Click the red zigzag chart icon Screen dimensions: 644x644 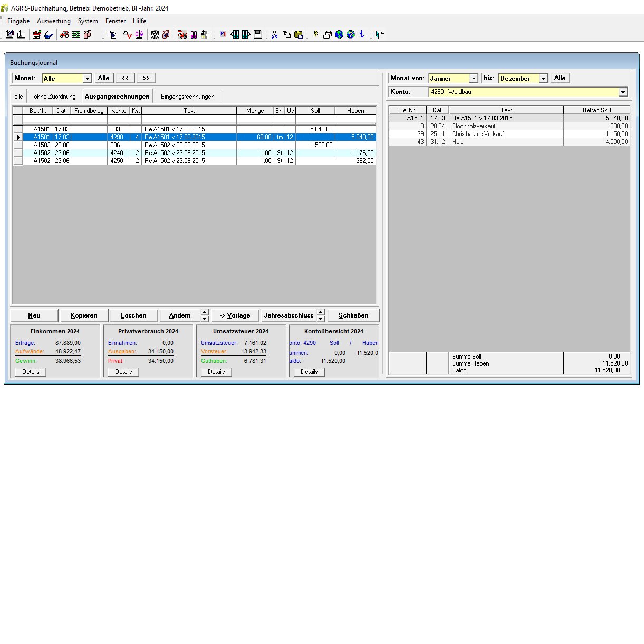pyautogui.click(x=127, y=34)
